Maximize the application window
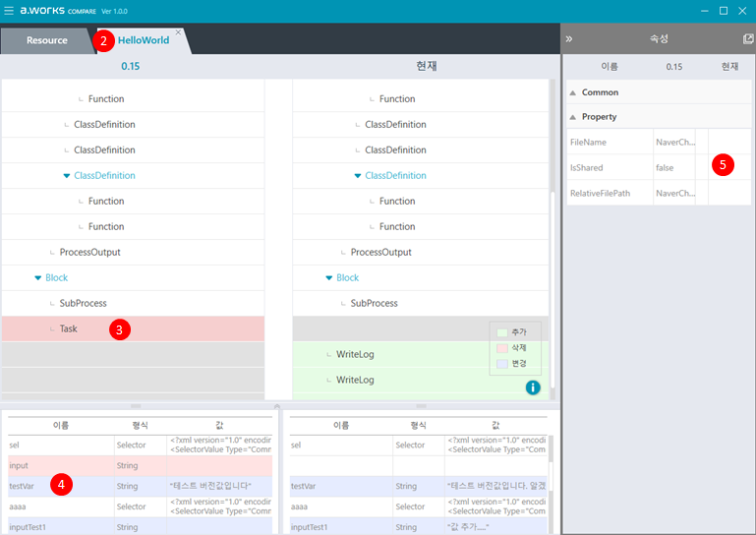 pyautogui.click(x=724, y=11)
